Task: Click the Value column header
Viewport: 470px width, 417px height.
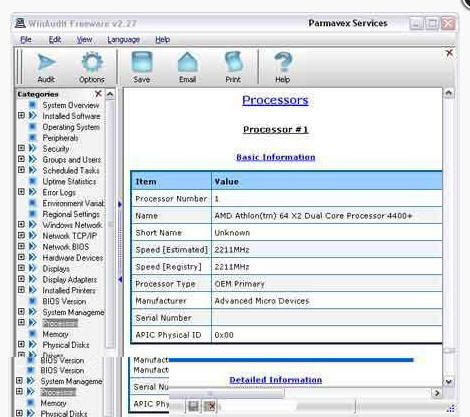Action: (327, 181)
